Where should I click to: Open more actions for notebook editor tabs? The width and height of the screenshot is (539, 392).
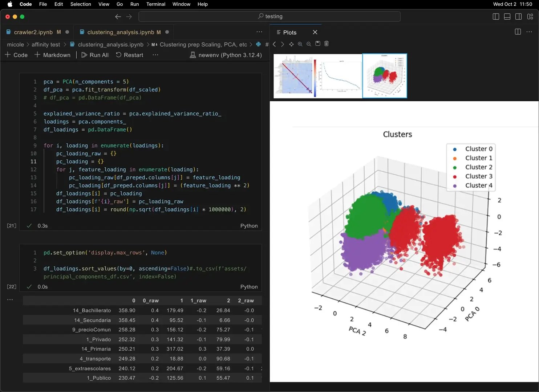point(259,32)
